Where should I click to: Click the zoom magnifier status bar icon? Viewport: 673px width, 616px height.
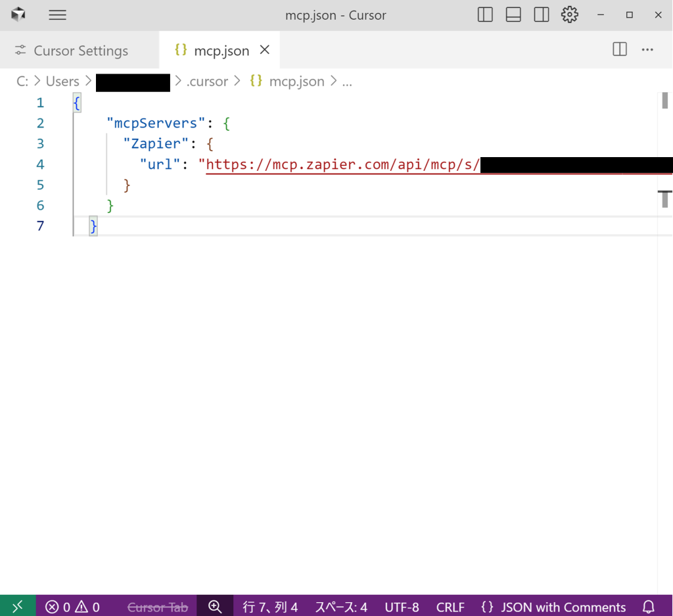click(x=215, y=606)
